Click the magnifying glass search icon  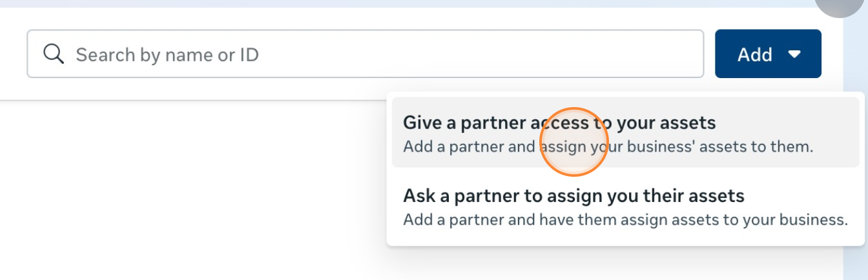tap(54, 54)
